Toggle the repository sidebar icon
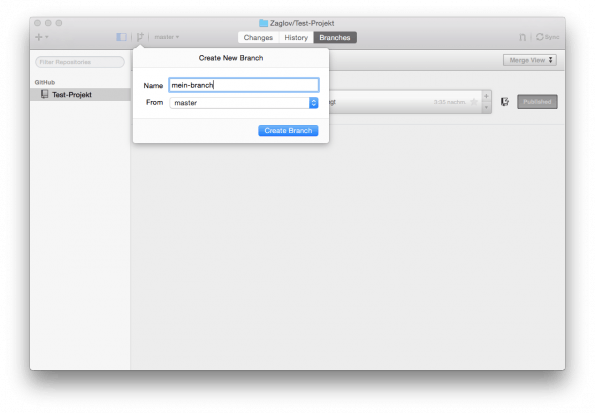 [121, 37]
